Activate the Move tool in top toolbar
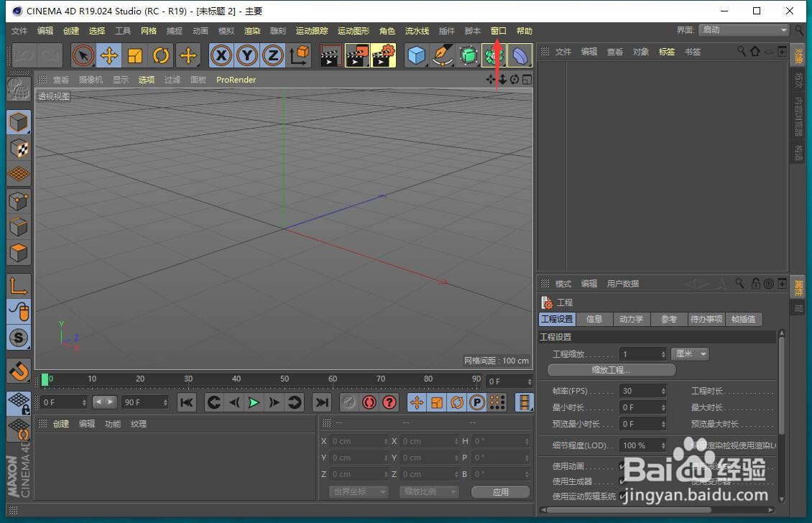The height and width of the screenshot is (523, 812). coord(109,55)
